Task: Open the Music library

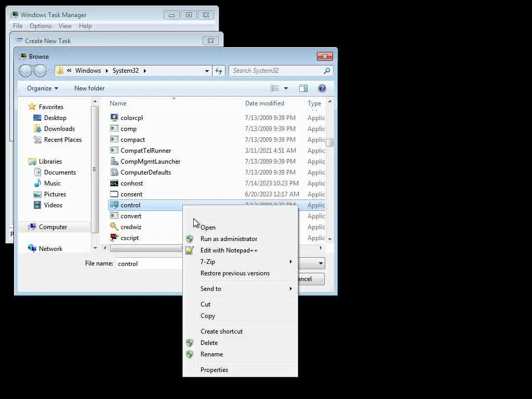Action: (52, 183)
